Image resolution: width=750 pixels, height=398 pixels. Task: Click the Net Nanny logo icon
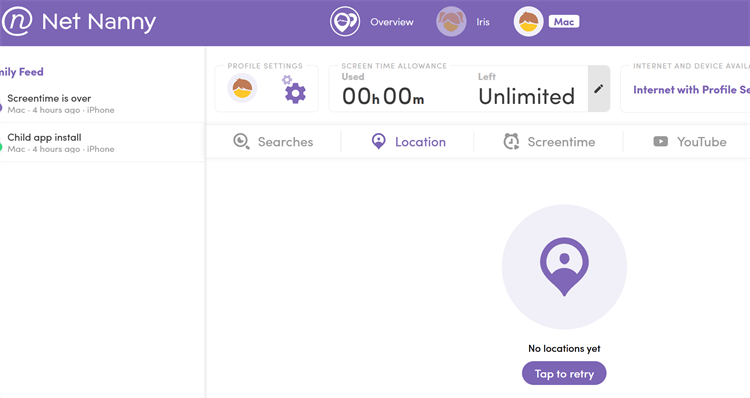point(17,22)
